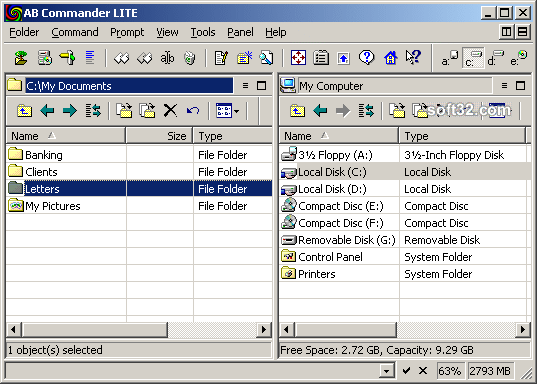Click right panel horizontal scrollbar left arrow
Image resolution: width=537 pixels, height=384 pixels.
287,330
